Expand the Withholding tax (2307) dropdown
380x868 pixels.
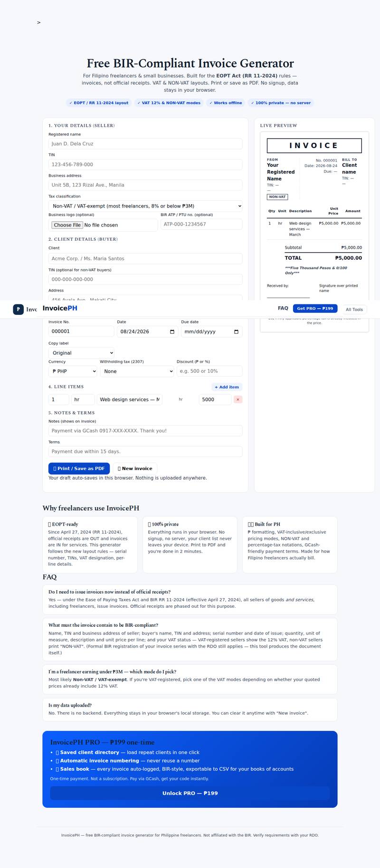coord(137,371)
